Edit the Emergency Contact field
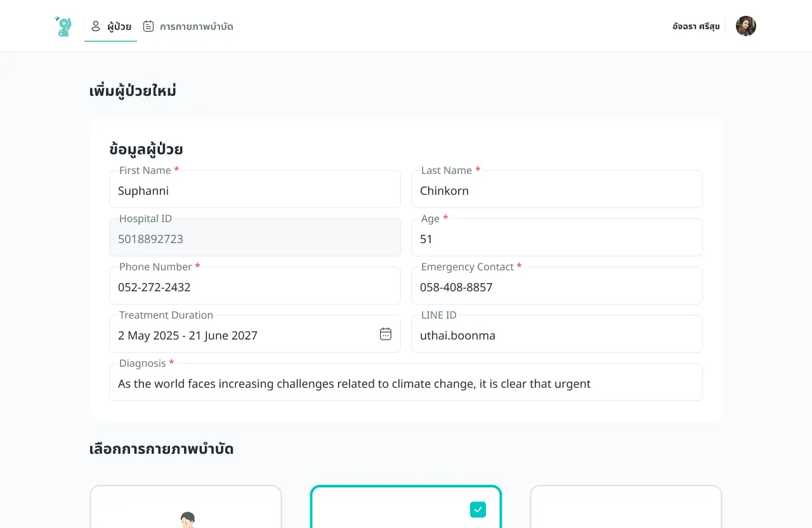Screen dimensions: 812x528 (x=557, y=286)
